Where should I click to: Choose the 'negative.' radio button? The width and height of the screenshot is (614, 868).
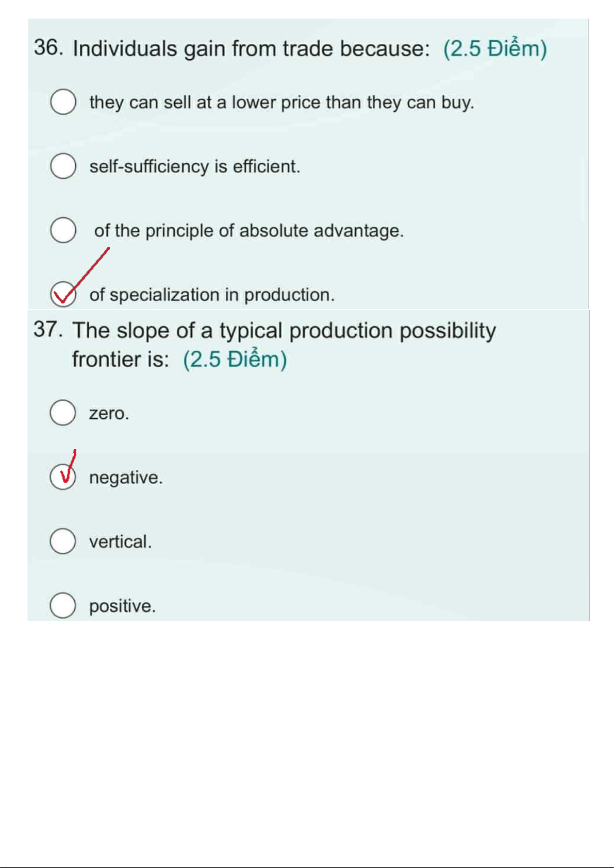(63, 477)
